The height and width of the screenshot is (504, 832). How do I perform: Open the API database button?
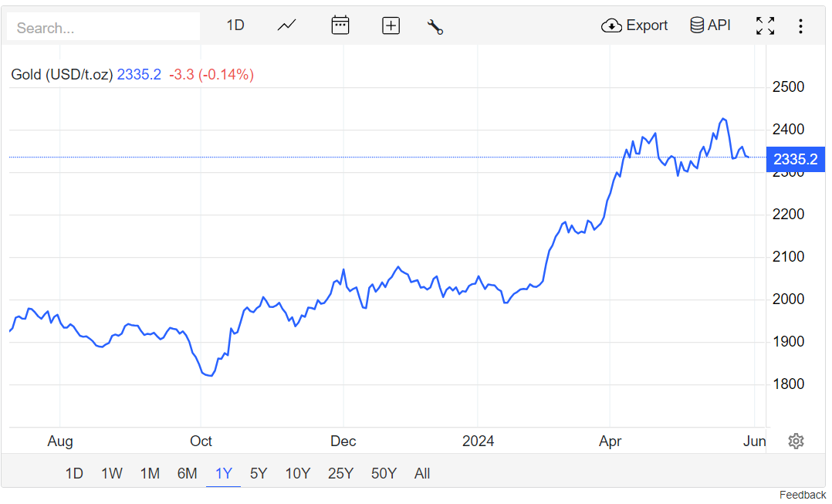709,25
